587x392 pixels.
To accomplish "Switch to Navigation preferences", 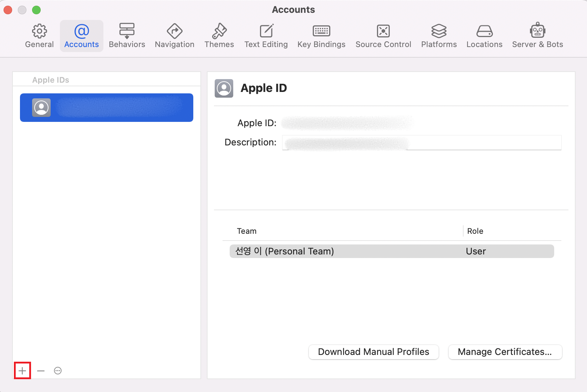I will click(175, 36).
